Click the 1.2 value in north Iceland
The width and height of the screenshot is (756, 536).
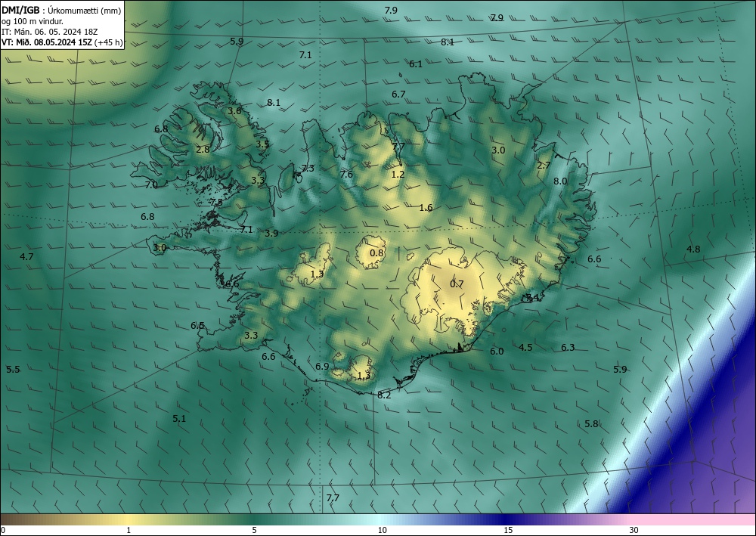tap(398, 175)
